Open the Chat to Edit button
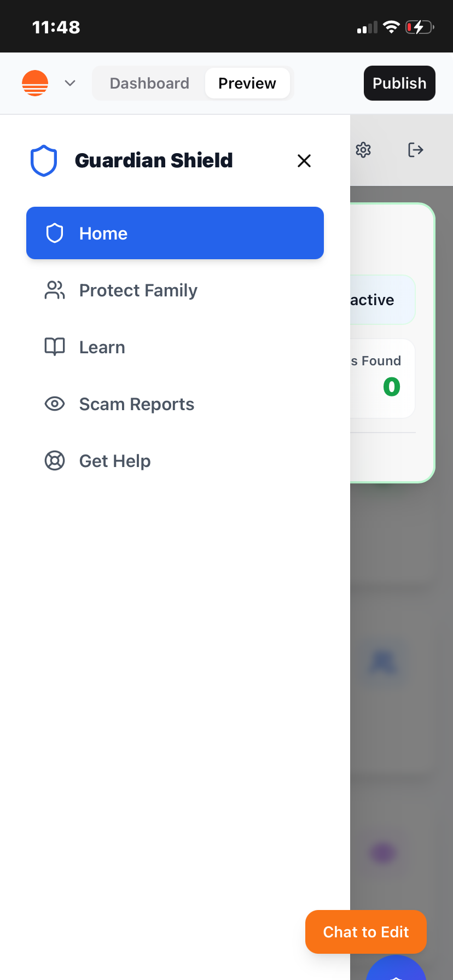Screen dimensions: 453x980 tap(366, 932)
